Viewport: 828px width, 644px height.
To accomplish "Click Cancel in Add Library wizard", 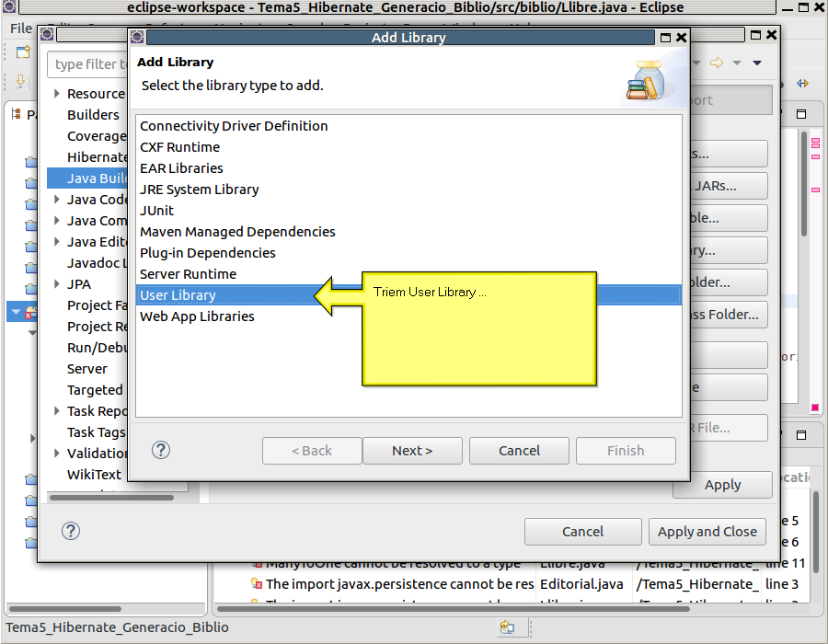I will click(519, 451).
